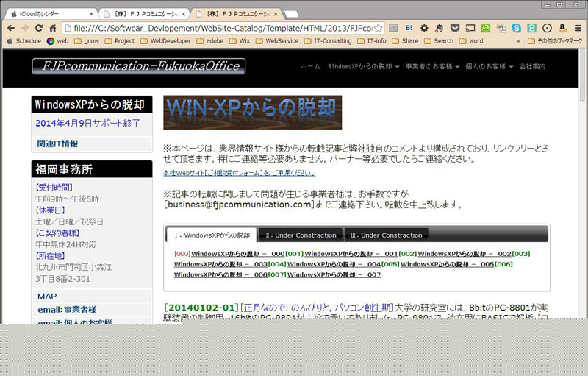
Task: Open the WebService bookmark folder
Action: coord(277,41)
